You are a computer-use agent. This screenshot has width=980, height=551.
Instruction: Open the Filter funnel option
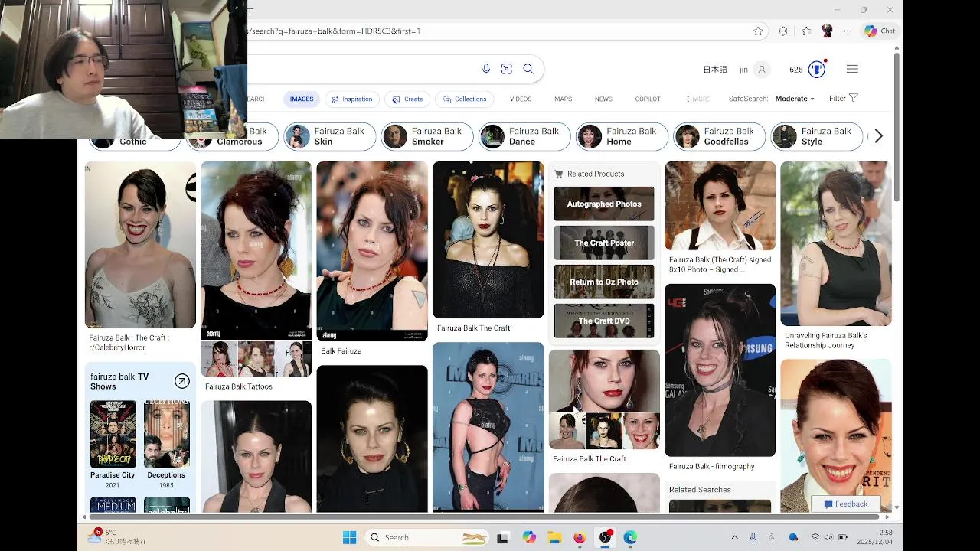[844, 99]
